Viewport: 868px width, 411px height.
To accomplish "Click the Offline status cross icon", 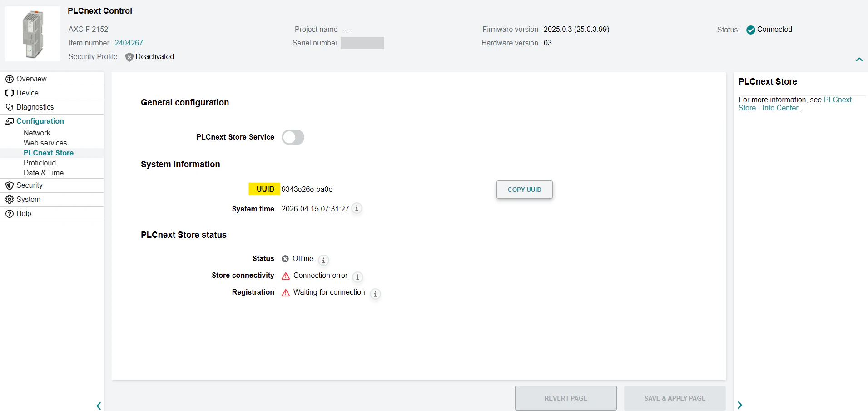I will click(285, 259).
